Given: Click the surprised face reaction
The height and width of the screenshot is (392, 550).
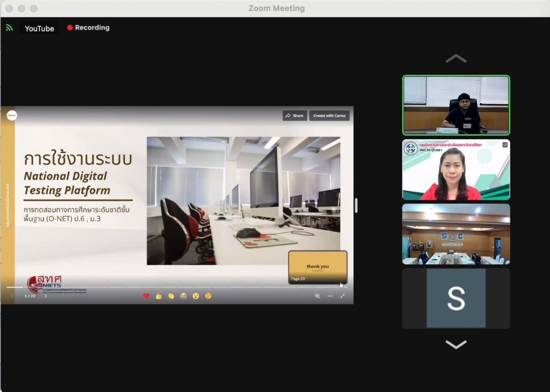Looking at the screenshot, I should 196,296.
